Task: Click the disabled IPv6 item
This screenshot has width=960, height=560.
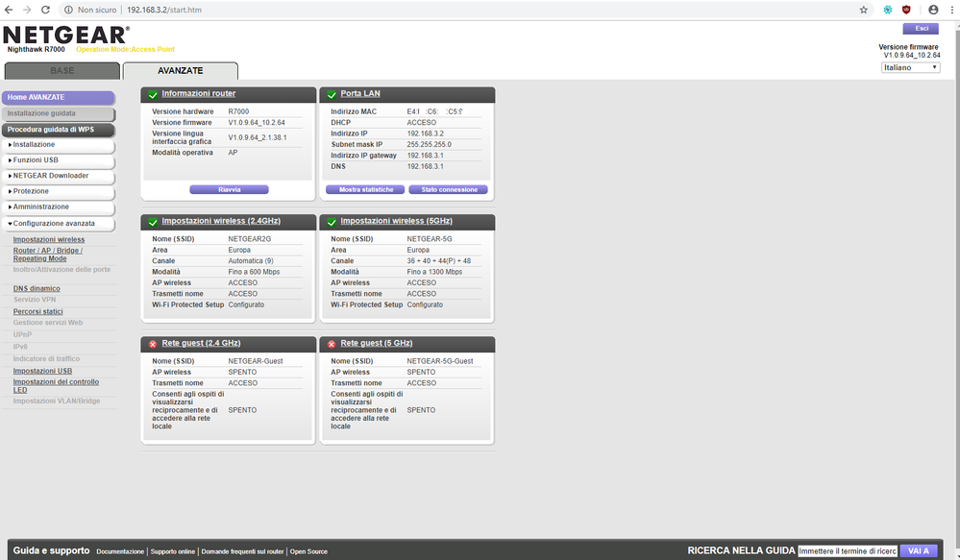Action: 20,347
